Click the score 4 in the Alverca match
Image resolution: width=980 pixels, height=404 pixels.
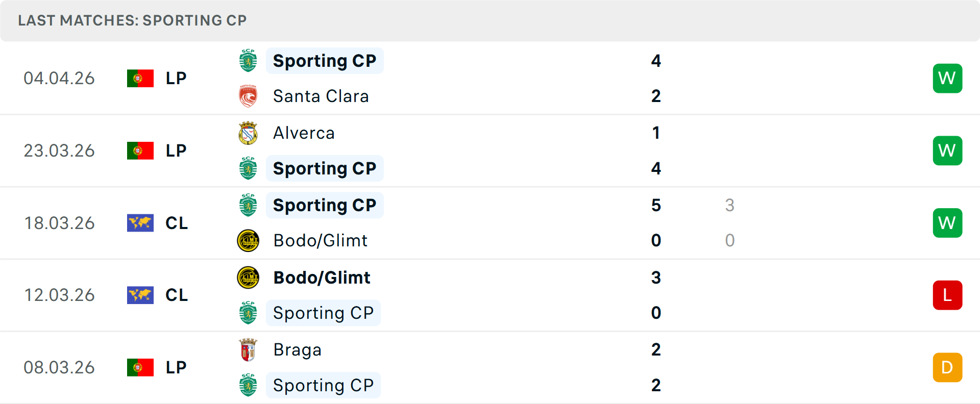pyautogui.click(x=656, y=168)
